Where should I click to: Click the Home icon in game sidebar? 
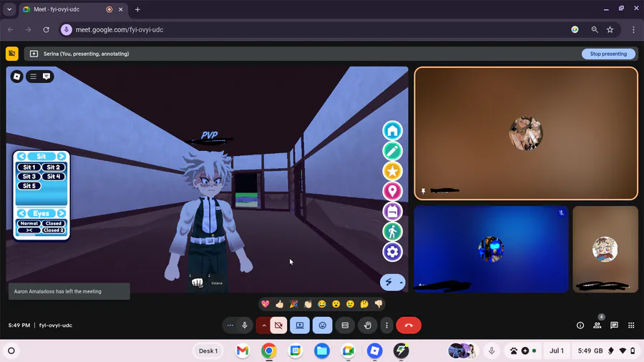click(392, 131)
